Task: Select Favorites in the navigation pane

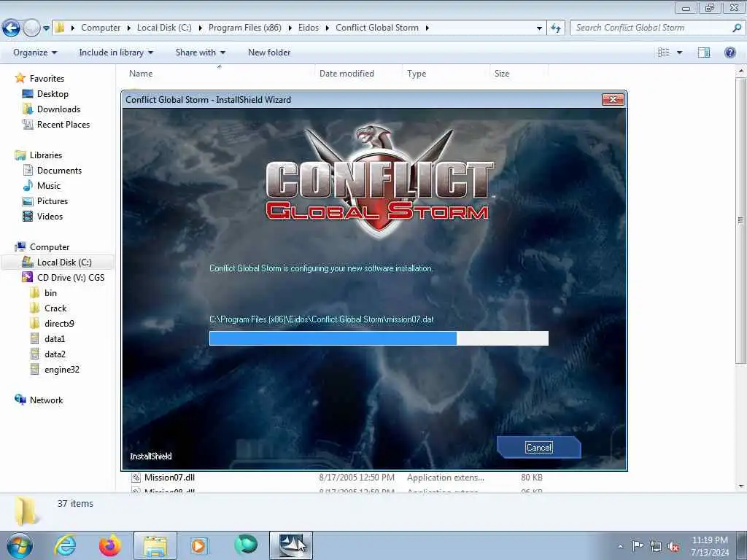Action: 47,79
